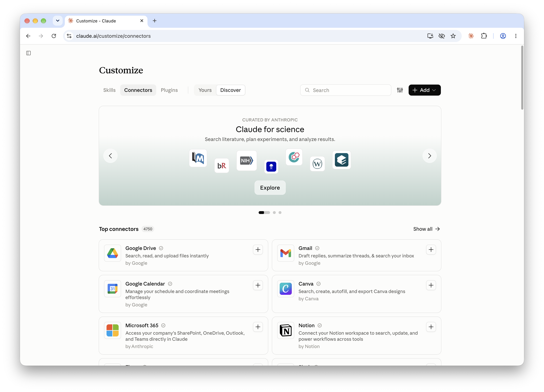Reload the page
Viewport: 544px width, 392px height.
(54, 36)
